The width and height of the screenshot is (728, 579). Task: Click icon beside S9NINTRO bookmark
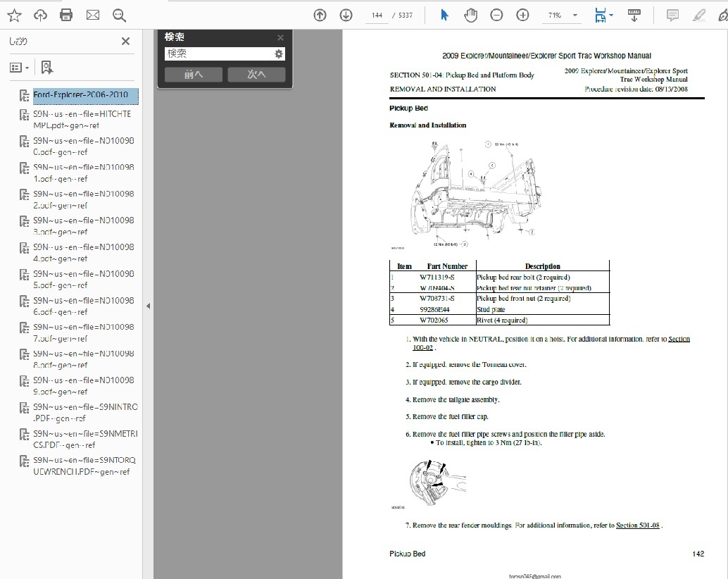click(24, 408)
